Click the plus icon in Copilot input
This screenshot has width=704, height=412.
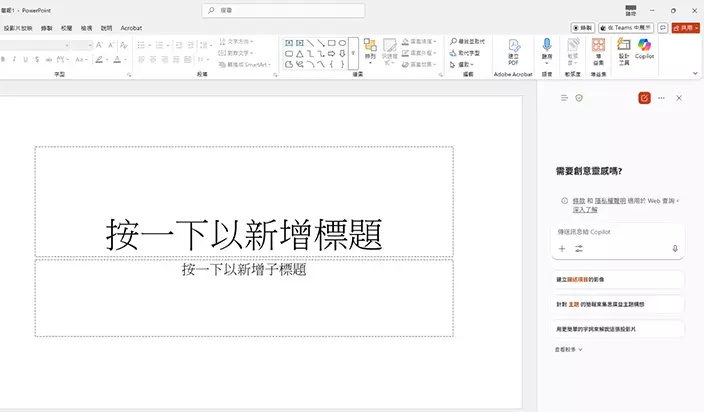562,248
